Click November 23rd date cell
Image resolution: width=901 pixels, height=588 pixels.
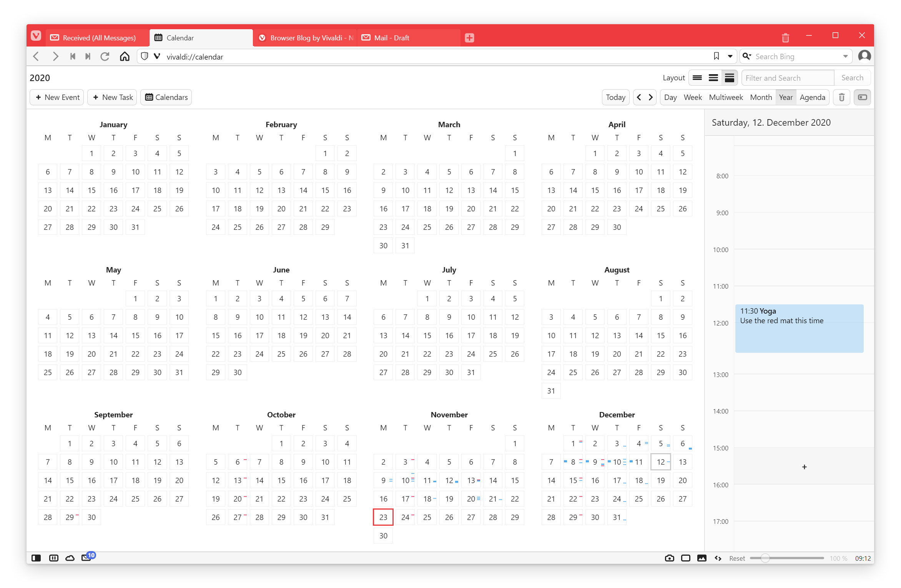point(383,517)
